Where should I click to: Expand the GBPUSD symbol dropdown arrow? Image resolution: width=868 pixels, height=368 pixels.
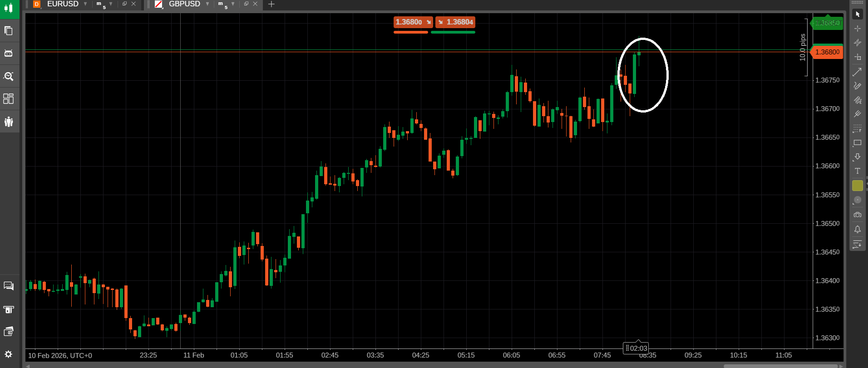(207, 4)
